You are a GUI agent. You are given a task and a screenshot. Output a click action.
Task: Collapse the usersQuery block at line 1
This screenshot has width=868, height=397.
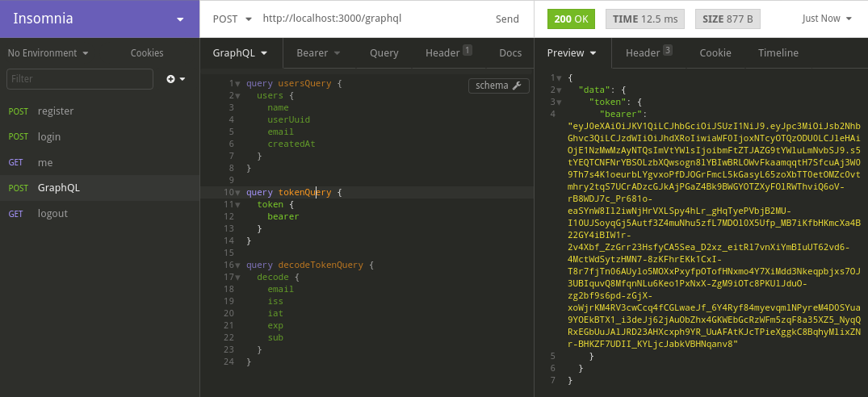(x=237, y=84)
